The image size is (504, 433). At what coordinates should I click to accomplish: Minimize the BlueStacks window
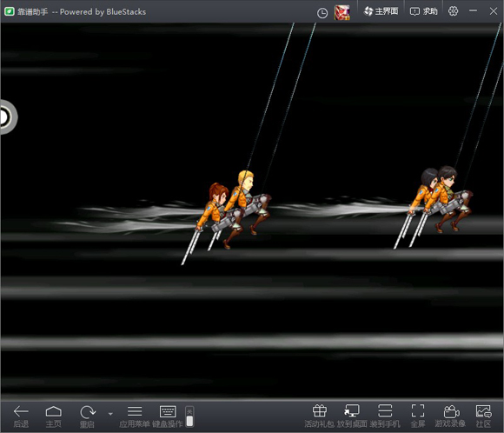(x=473, y=11)
